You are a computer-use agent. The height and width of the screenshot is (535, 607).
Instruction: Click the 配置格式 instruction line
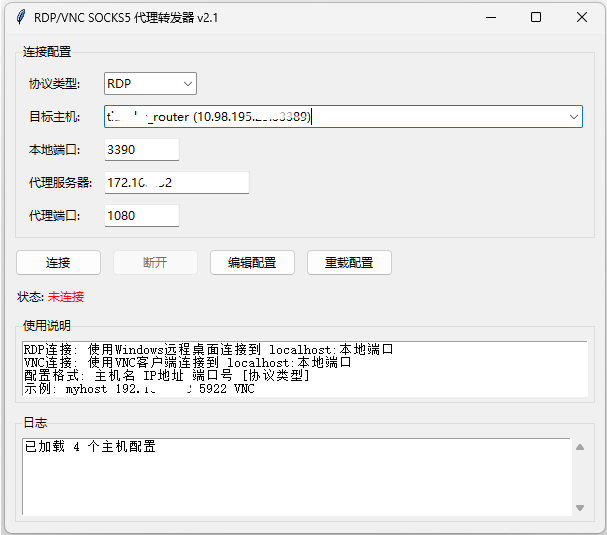click(x=166, y=376)
